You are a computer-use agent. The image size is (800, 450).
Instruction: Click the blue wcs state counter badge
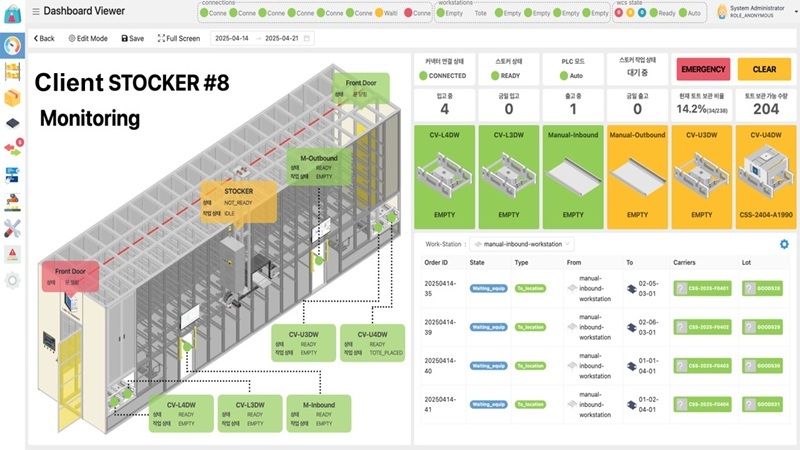[x=642, y=13]
